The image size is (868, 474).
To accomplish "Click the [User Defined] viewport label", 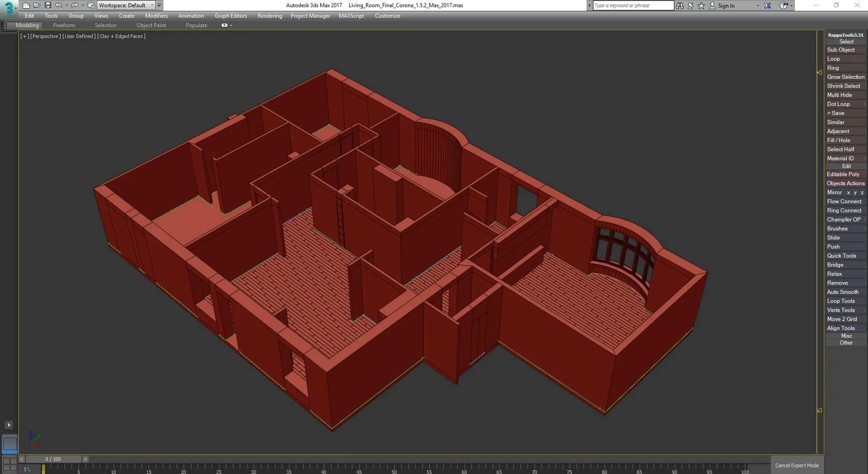I will (x=79, y=36).
